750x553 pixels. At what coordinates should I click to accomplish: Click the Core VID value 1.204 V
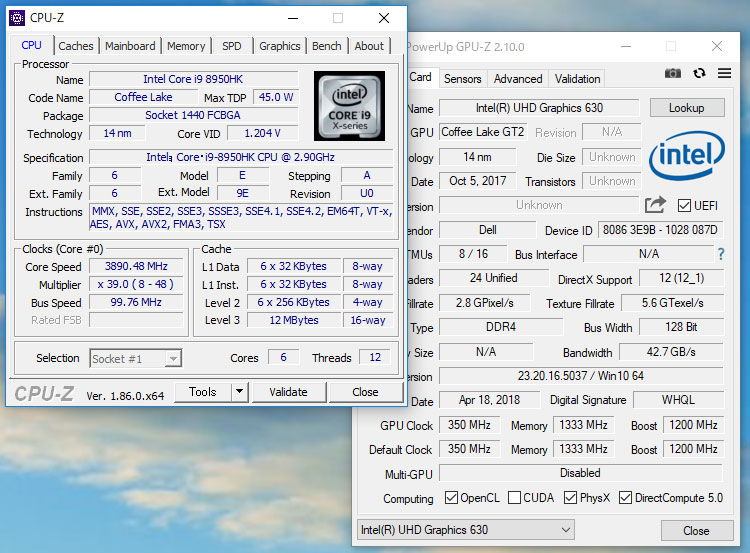(262, 133)
